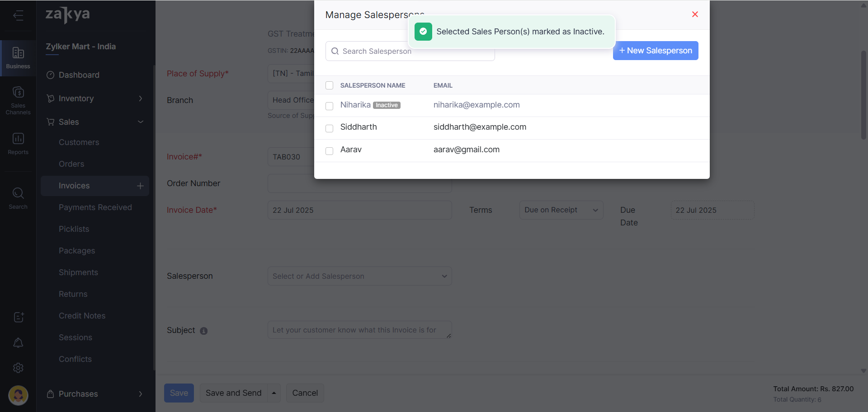Tick the checkbox for Niharika
Screen dimensions: 868x412
[330, 106]
